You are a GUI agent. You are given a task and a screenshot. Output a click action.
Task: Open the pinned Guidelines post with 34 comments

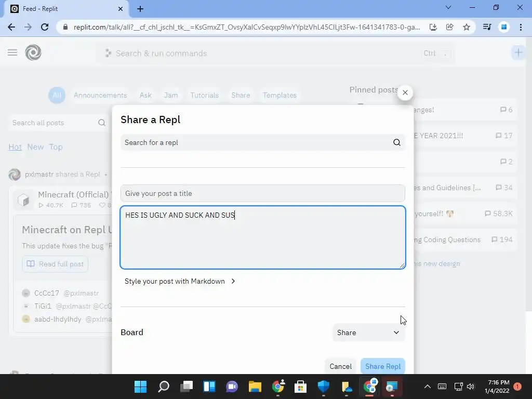pyautogui.click(x=465, y=188)
